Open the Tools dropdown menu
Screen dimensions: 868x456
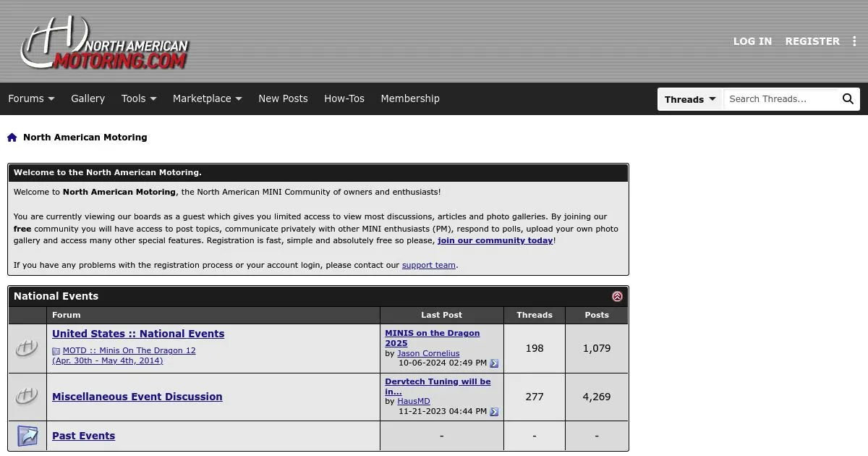tap(139, 98)
